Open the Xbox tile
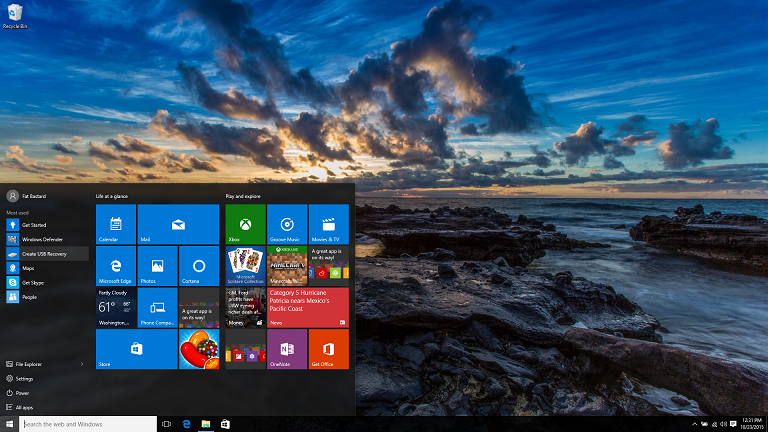 tap(245, 224)
